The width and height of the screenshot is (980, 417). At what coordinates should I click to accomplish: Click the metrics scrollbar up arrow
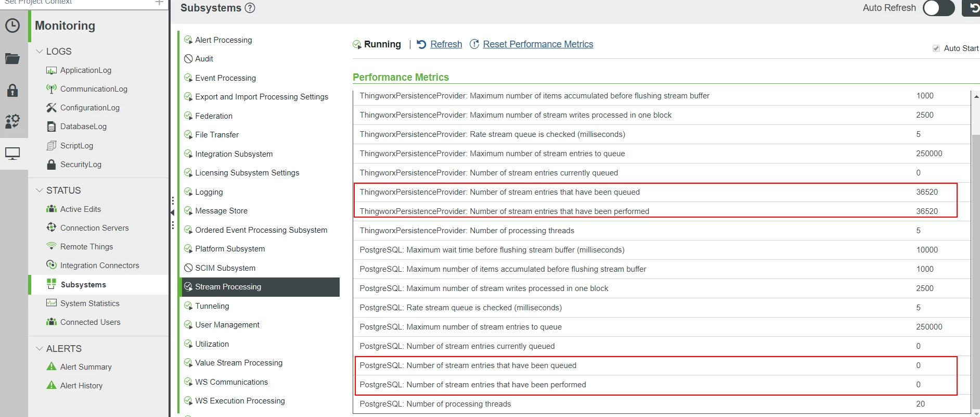[976, 96]
